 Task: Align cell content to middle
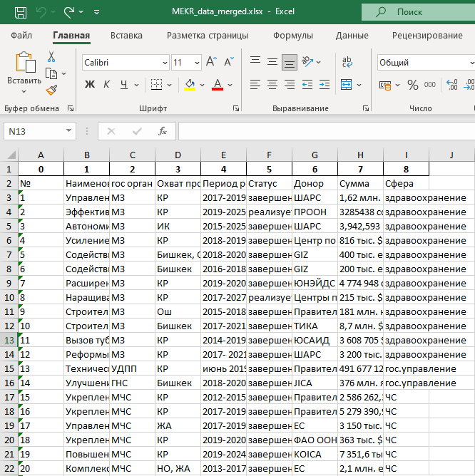[x=272, y=62]
